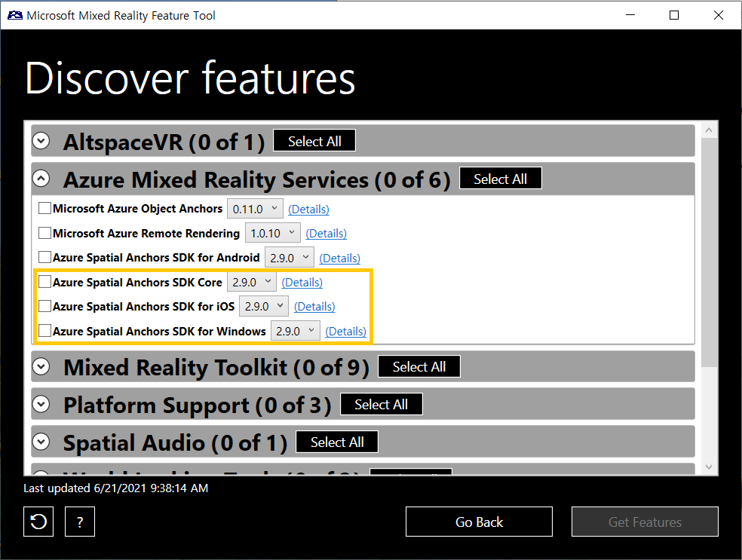Click the Last updated timestamp text
742x560 pixels.
116,488
